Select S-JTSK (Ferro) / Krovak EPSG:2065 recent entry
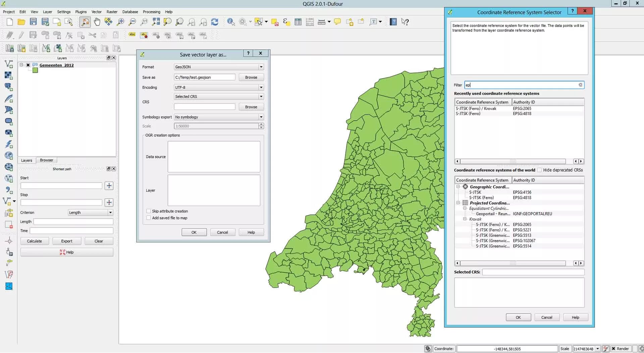 519,109
